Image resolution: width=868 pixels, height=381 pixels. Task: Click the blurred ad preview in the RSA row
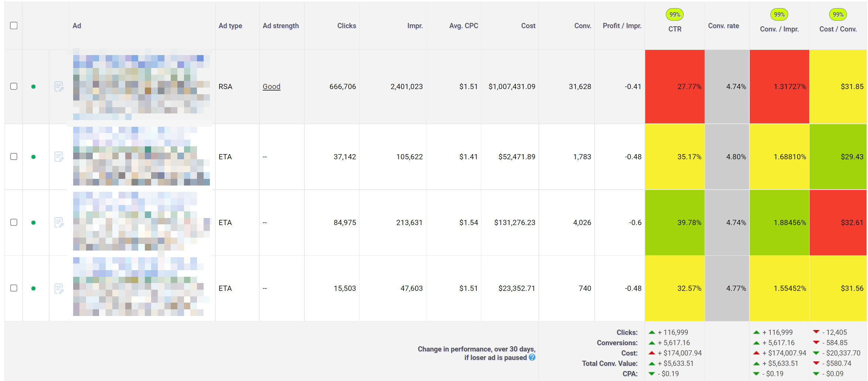click(x=141, y=86)
